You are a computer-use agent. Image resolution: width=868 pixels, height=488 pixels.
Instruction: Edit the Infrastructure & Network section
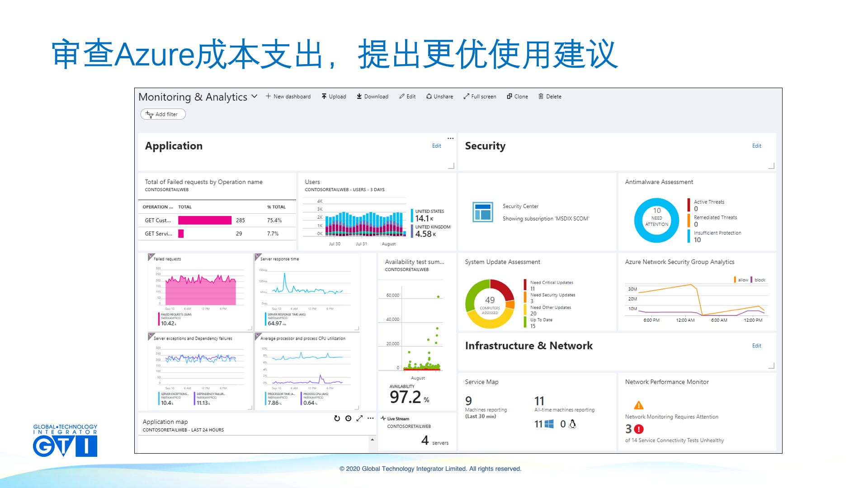click(x=756, y=346)
